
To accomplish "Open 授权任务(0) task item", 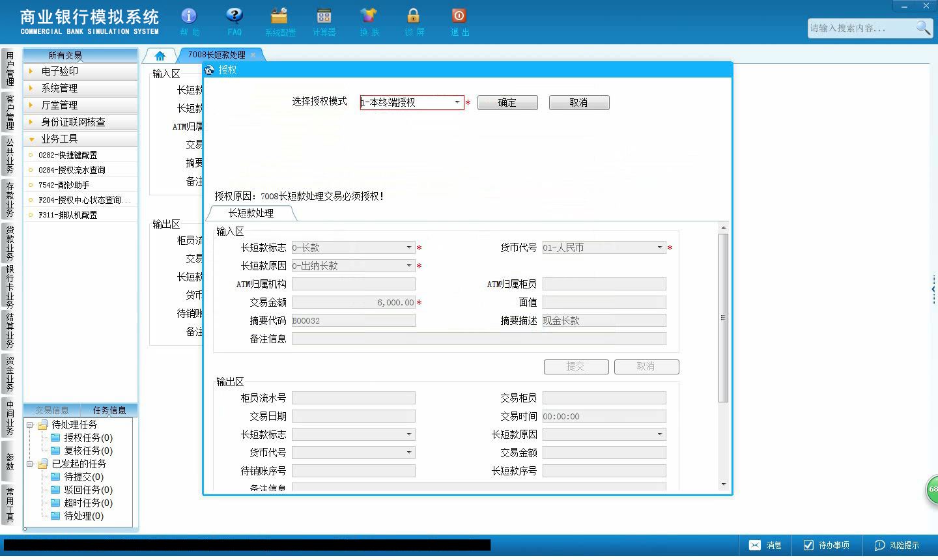I will click(88, 438).
